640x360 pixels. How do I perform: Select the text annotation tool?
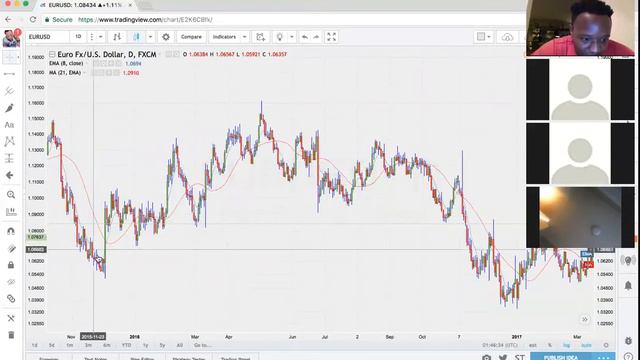[x=9, y=124]
